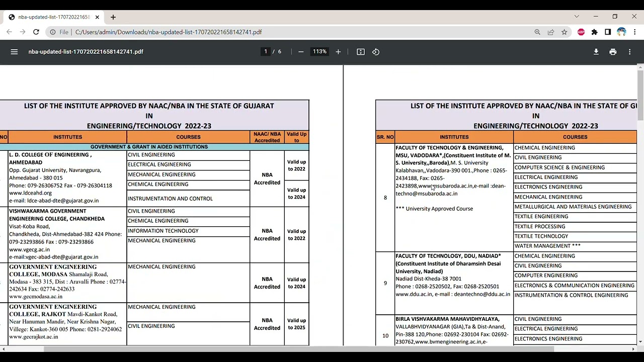Image resolution: width=644 pixels, height=362 pixels.
Task: Bookmark this tab with the star
Action: click(x=565, y=32)
